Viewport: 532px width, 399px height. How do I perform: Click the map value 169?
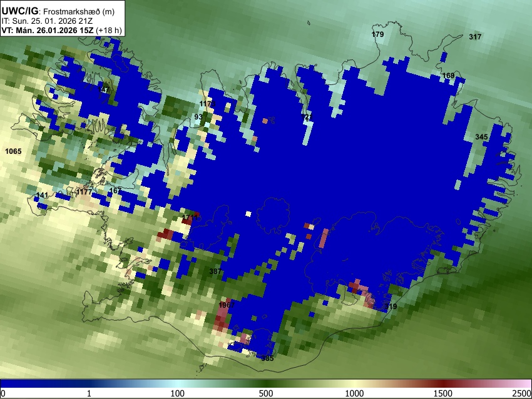(449, 76)
